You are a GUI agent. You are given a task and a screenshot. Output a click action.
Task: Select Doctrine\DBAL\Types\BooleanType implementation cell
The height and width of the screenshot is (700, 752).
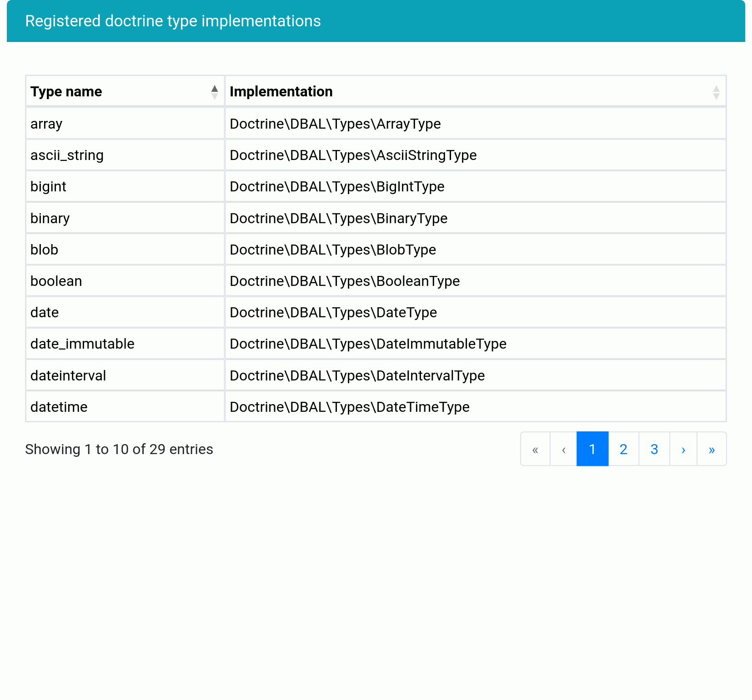tap(476, 281)
